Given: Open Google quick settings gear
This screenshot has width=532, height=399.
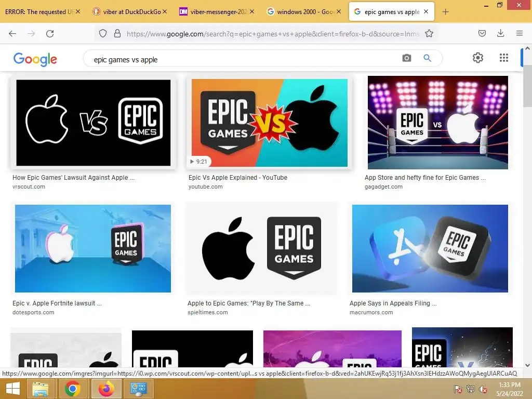Looking at the screenshot, I should click(x=478, y=58).
